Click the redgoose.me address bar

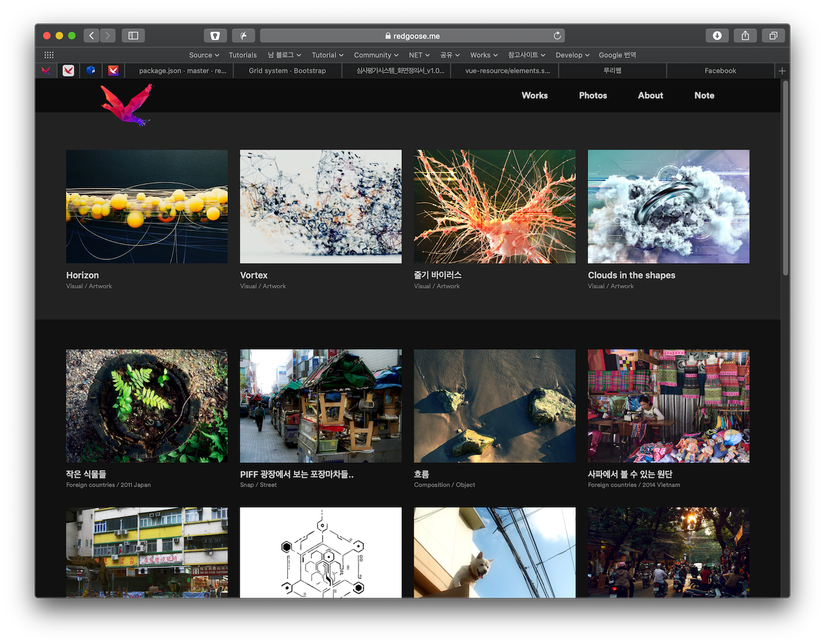[412, 36]
